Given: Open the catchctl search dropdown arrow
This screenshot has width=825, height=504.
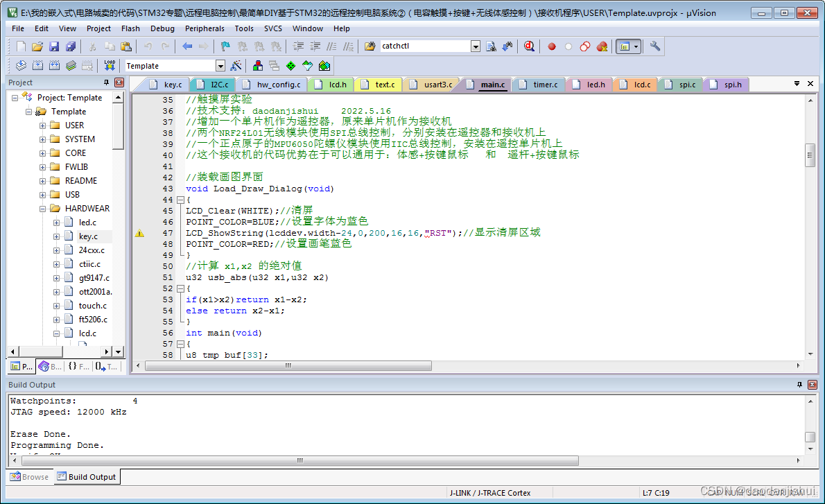Looking at the screenshot, I should tap(476, 46).
